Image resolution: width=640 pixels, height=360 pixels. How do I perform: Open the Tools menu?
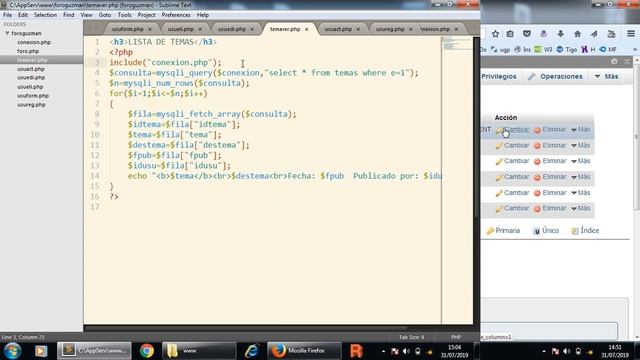(x=124, y=15)
